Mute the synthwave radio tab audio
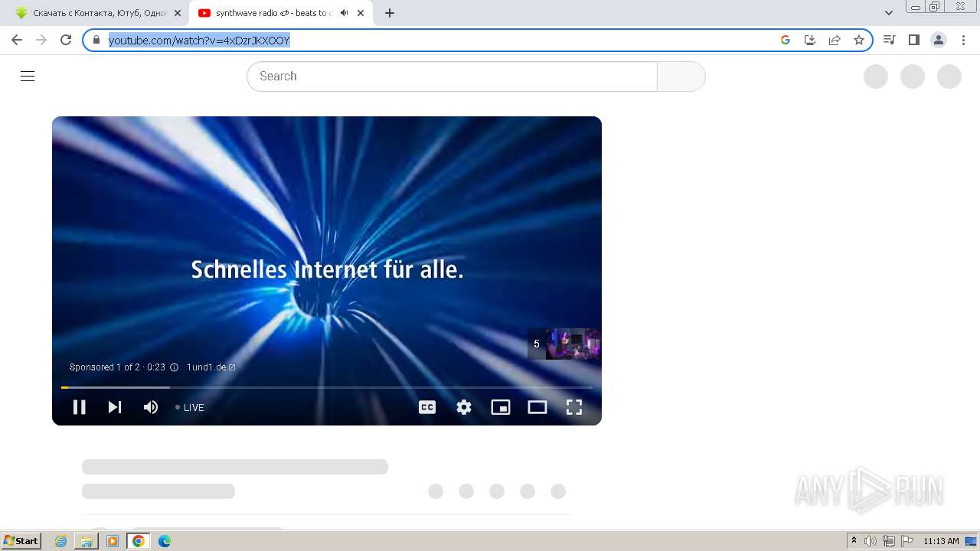This screenshot has height=551, width=980. click(344, 13)
